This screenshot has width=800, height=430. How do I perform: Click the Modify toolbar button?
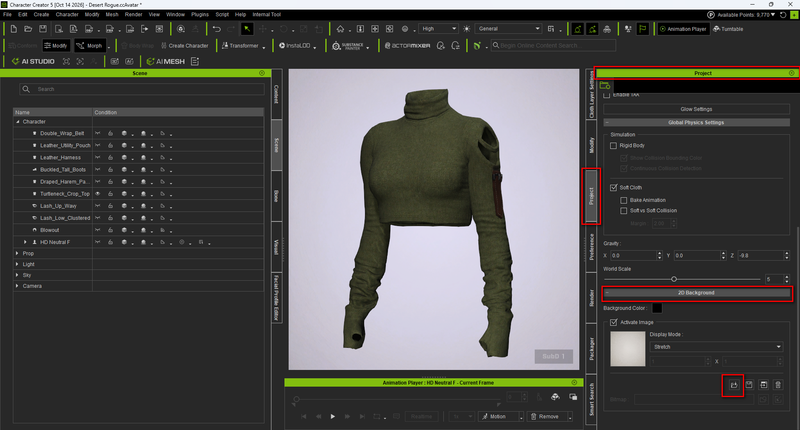[56, 46]
